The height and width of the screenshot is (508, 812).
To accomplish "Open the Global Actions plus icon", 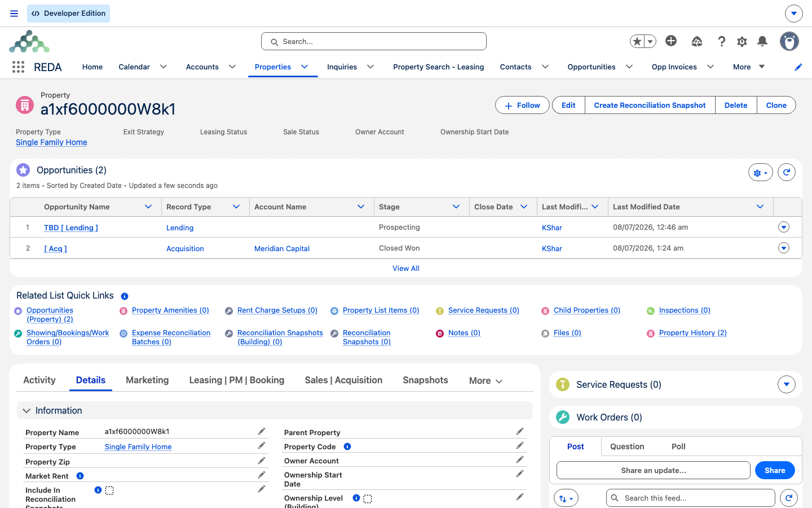I will point(671,41).
